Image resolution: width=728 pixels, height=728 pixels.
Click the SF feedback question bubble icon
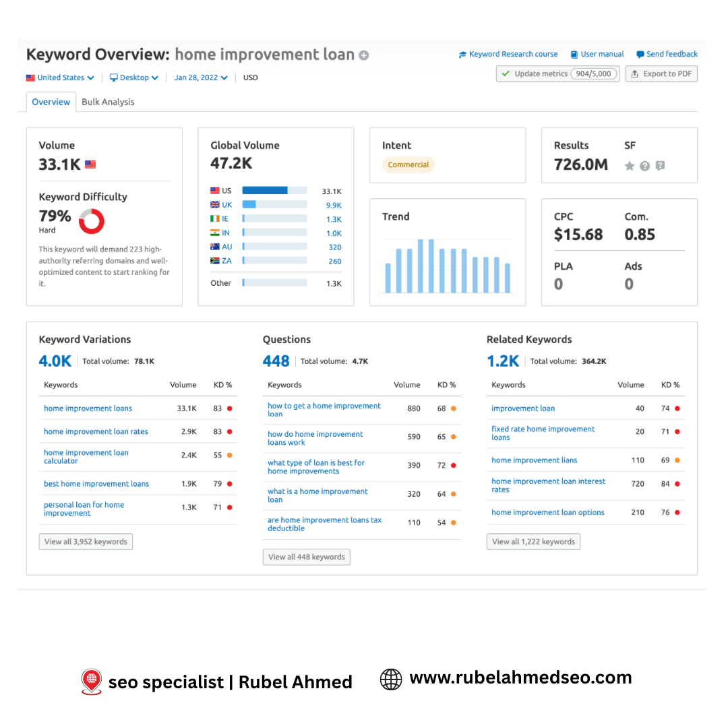tap(661, 164)
